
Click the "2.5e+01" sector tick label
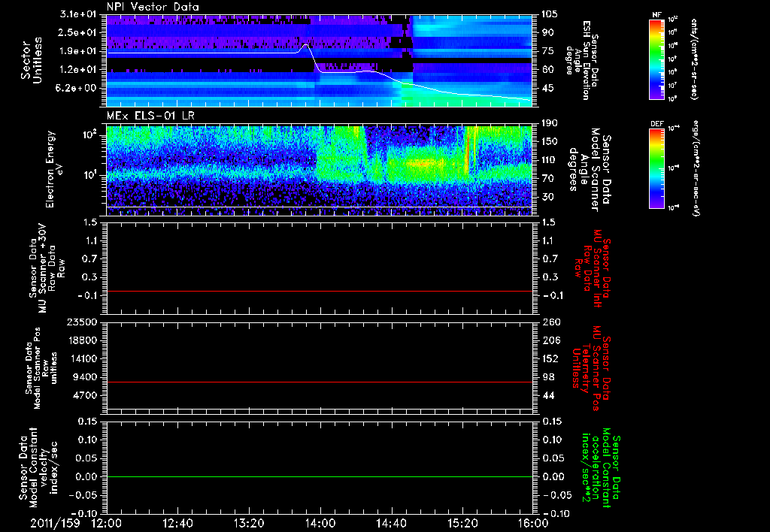(78, 32)
